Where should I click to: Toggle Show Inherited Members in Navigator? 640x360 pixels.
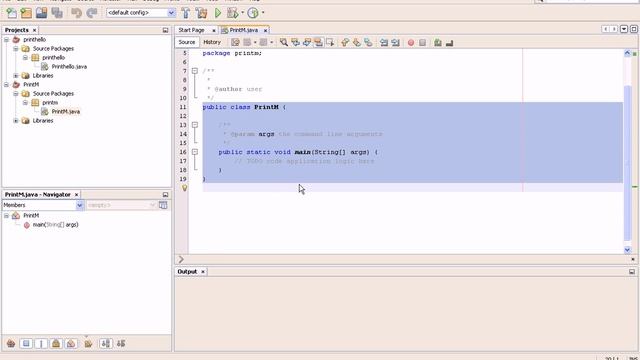click(11, 344)
